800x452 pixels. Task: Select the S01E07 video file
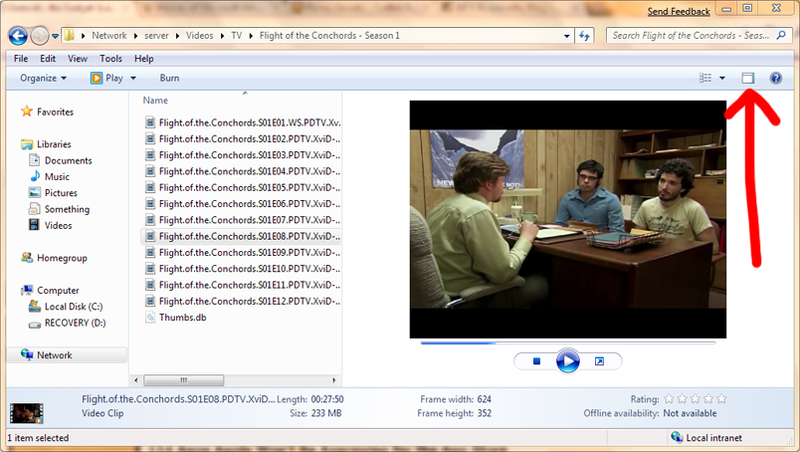tap(242, 220)
